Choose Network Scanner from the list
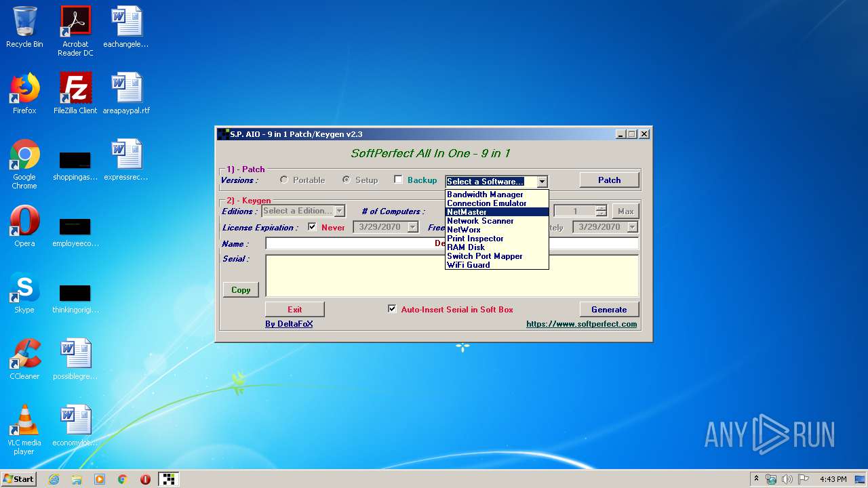The width and height of the screenshot is (868, 488). (x=496, y=221)
